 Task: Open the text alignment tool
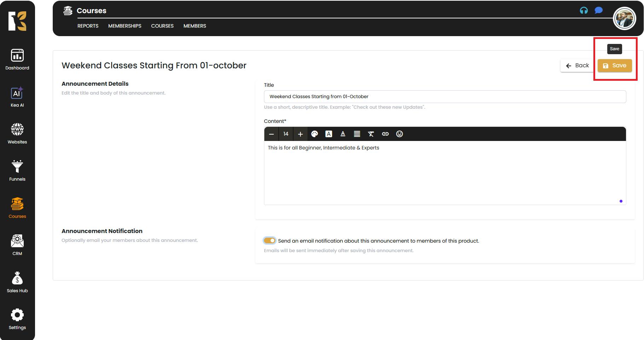point(357,134)
